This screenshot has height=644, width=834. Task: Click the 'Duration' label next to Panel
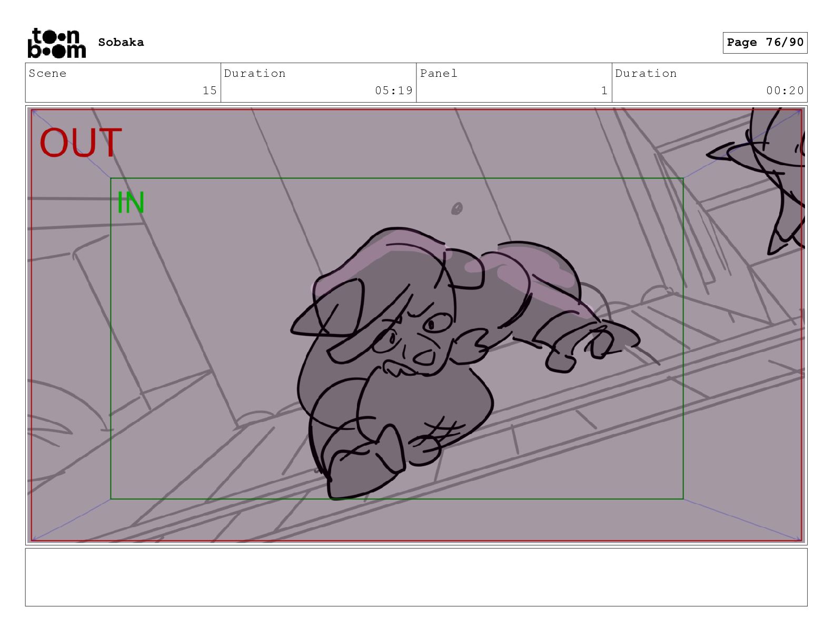[x=646, y=73]
